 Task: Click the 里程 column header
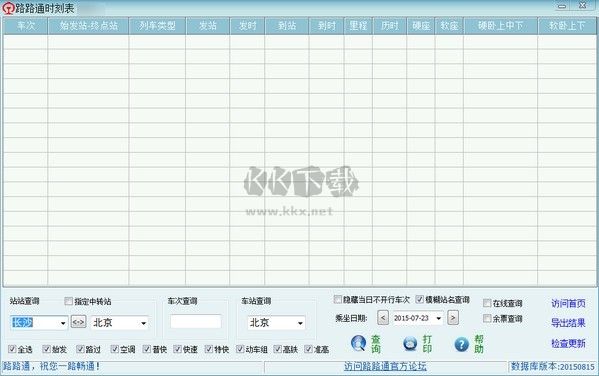[358, 26]
